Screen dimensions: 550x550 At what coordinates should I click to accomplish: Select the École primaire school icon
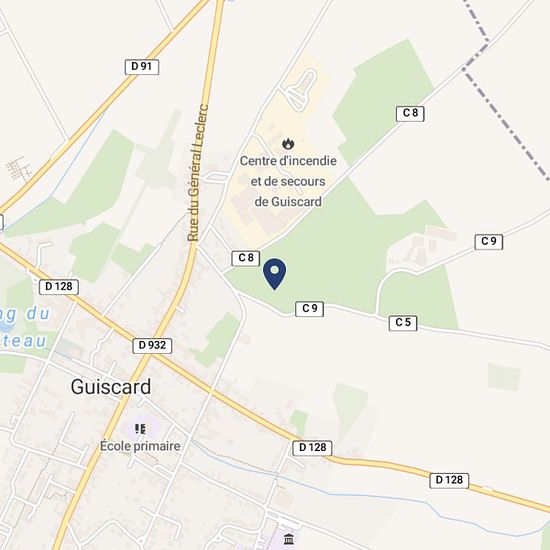(x=141, y=429)
